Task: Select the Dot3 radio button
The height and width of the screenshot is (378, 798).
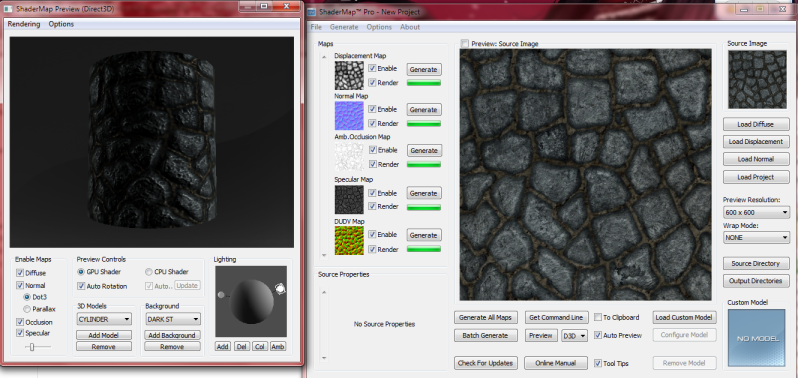Action: 27,297
